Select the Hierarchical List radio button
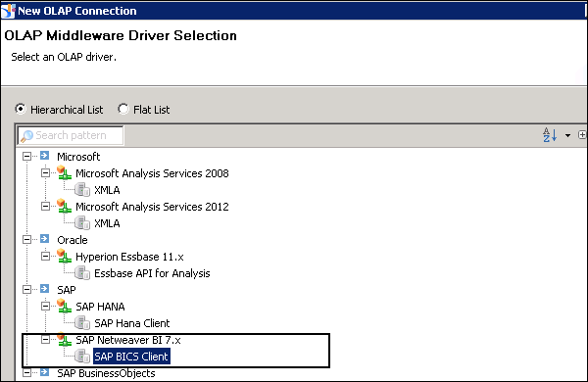 [x=21, y=109]
